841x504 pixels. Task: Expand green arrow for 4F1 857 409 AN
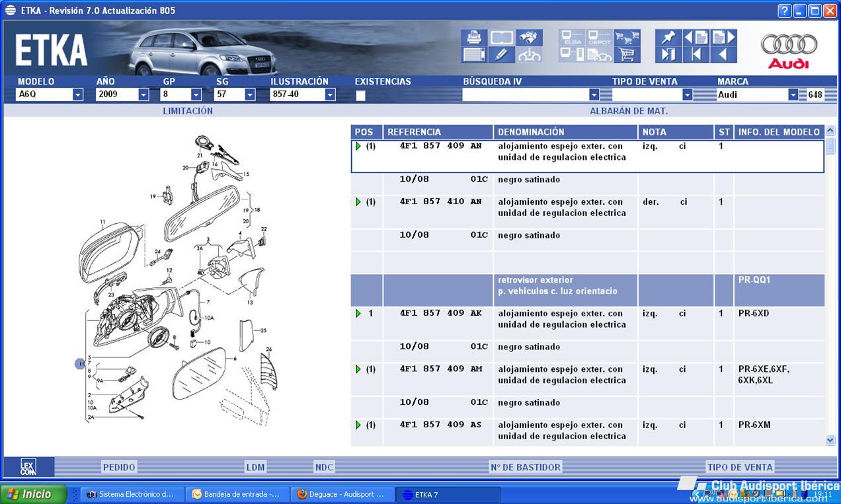coord(358,146)
